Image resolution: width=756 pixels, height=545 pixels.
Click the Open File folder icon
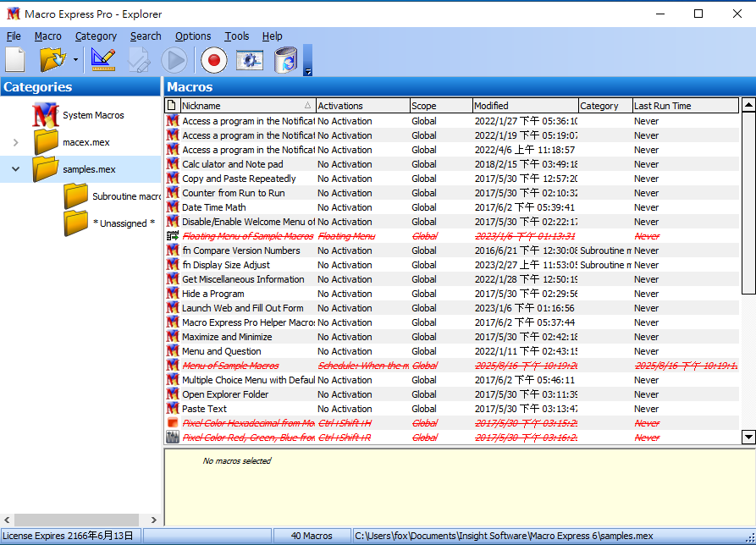click(52, 60)
